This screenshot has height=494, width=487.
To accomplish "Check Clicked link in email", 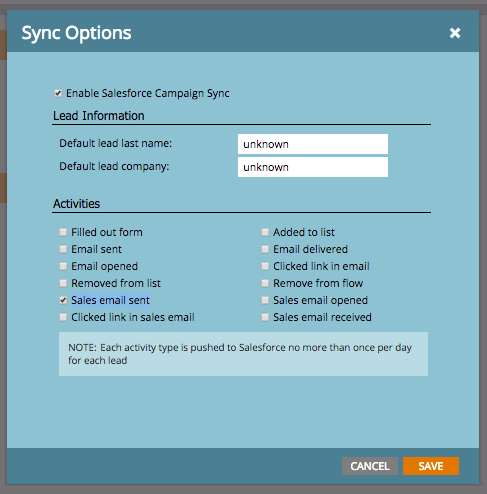I will [x=265, y=266].
